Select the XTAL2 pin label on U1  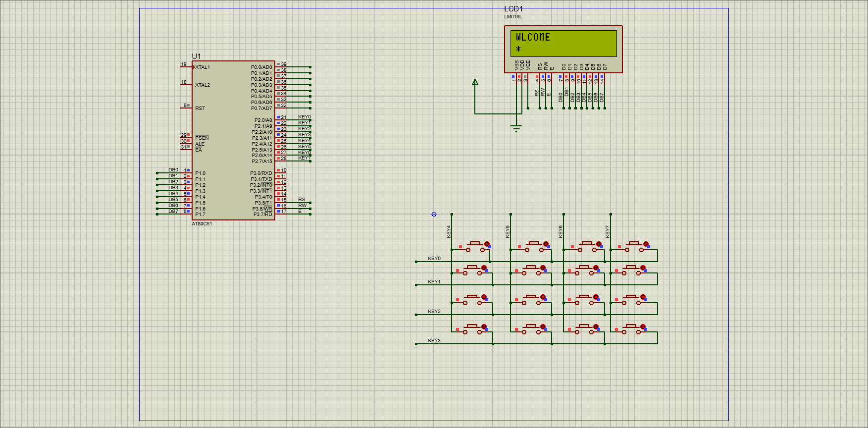(x=203, y=85)
